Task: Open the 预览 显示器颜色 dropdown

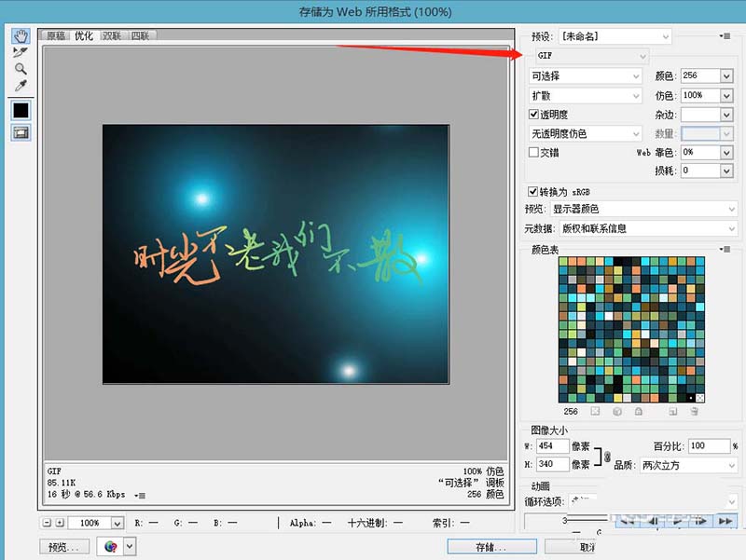Action: 643,209
